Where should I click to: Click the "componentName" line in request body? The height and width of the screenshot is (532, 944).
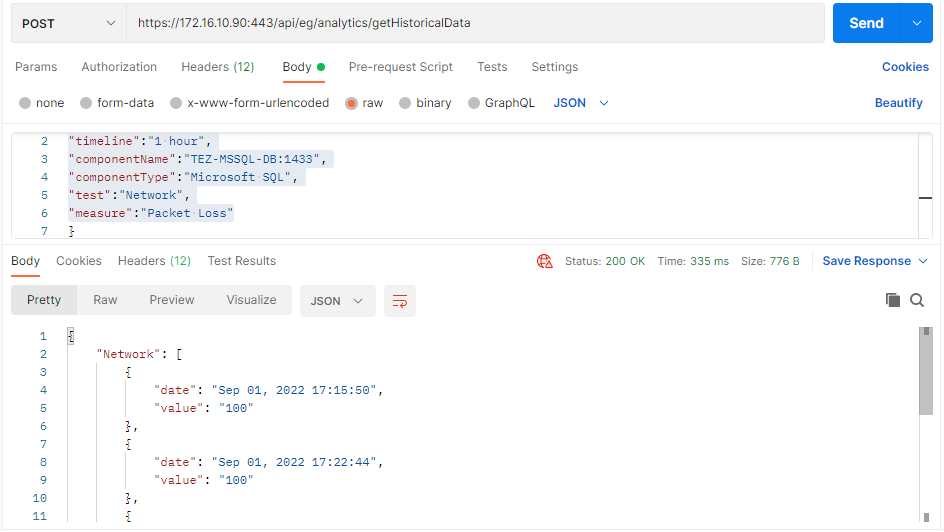[x=197, y=159]
